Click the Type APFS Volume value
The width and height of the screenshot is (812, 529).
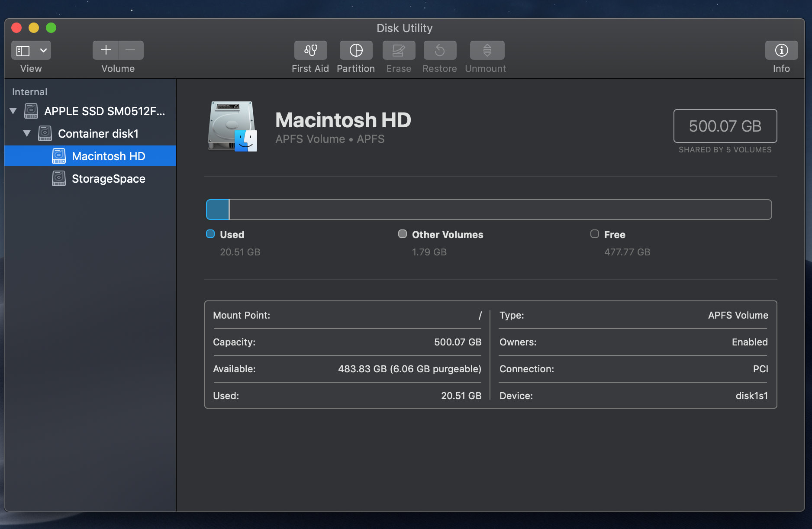point(738,315)
